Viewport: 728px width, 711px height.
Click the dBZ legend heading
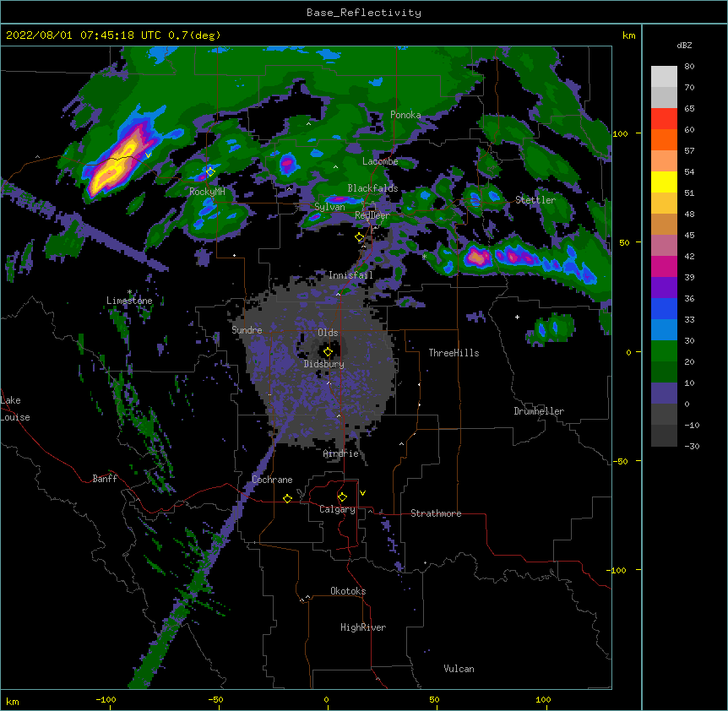click(684, 45)
